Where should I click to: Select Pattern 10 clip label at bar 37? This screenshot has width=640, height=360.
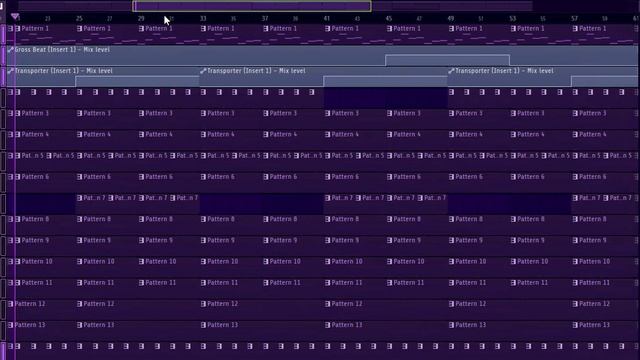[x=285, y=262]
